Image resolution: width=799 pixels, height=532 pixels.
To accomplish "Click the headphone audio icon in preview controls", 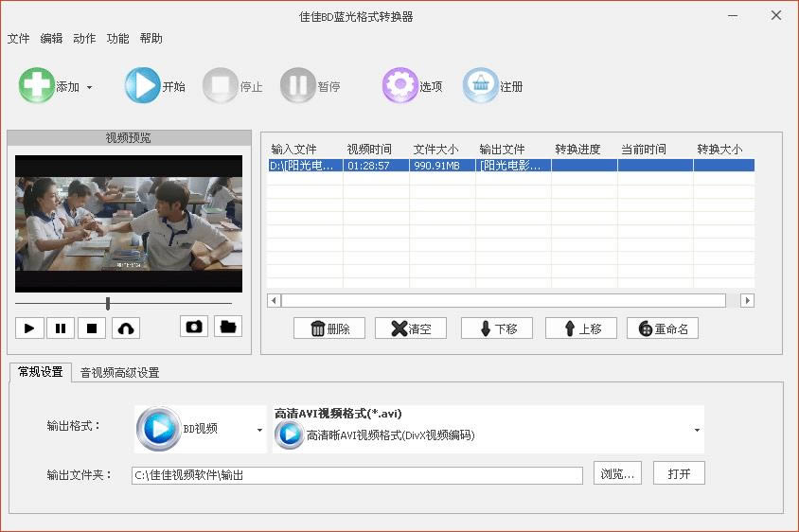I will click(126, 328).
